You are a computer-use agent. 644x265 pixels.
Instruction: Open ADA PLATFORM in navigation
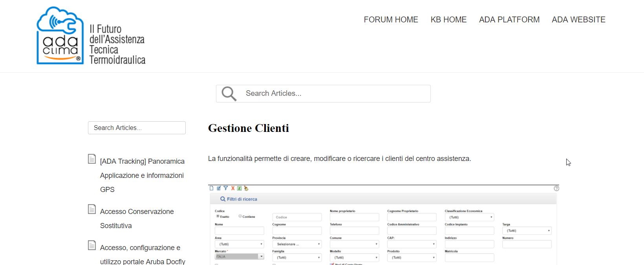click(509, 20)
